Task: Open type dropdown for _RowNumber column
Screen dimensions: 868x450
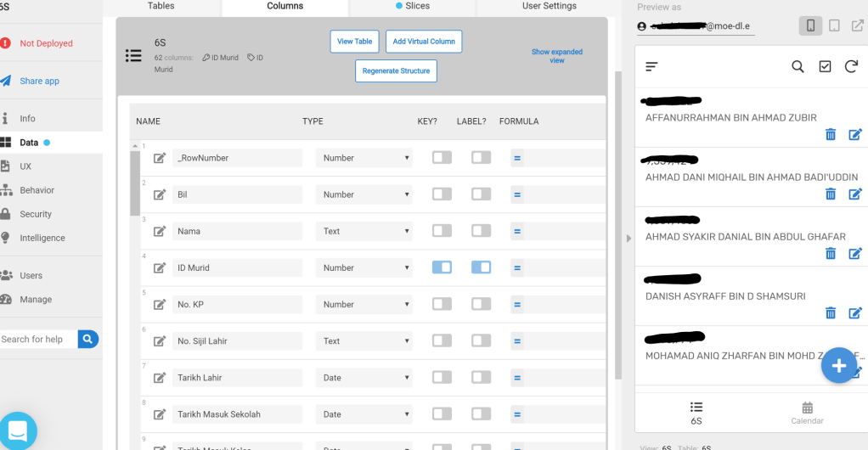Action: [364, 158]
